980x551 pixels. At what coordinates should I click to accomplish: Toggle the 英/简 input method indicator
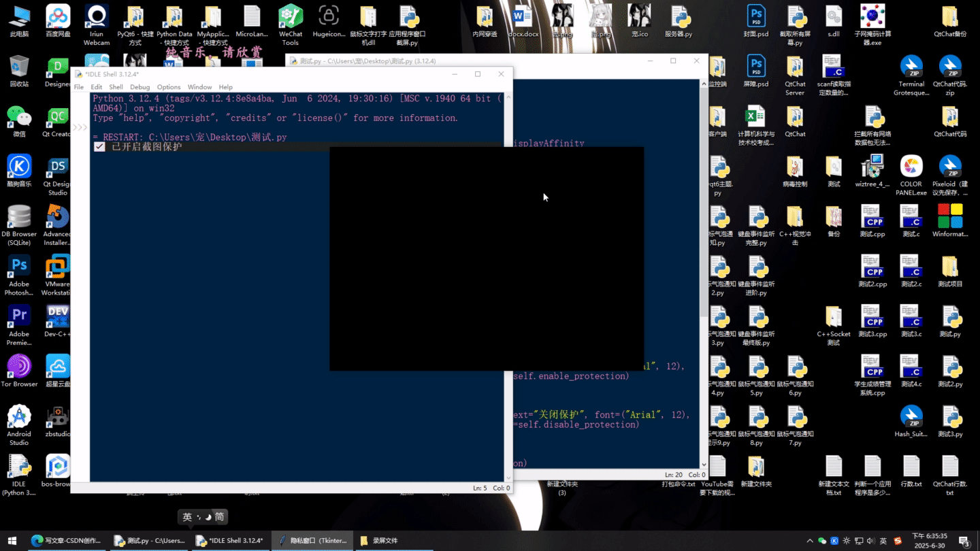[x=203, y=517]
